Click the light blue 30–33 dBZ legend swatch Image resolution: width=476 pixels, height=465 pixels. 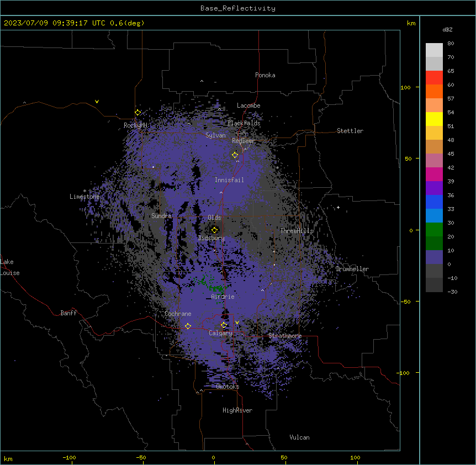pos(434,216)
